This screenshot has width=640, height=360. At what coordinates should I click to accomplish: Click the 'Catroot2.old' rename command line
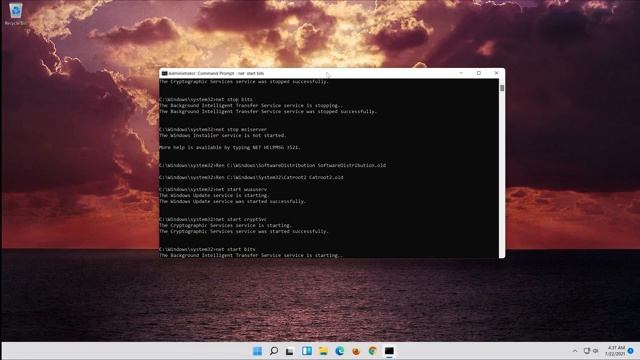251,178
